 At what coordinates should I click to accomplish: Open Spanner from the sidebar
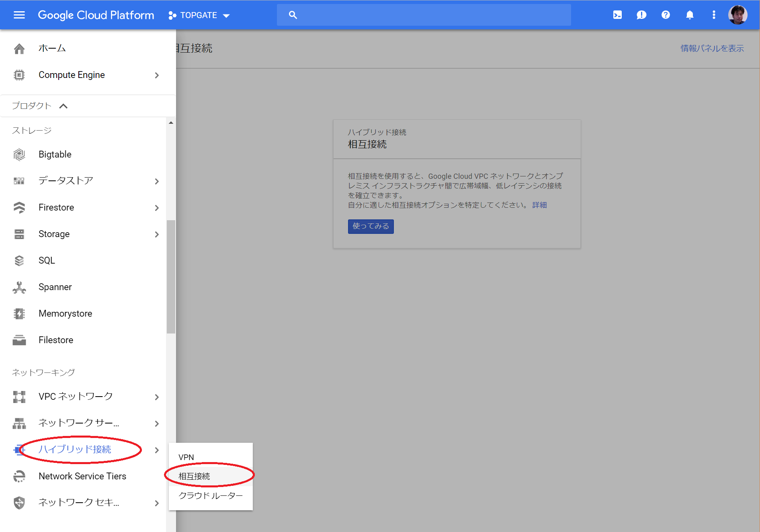tap(55, 287)
